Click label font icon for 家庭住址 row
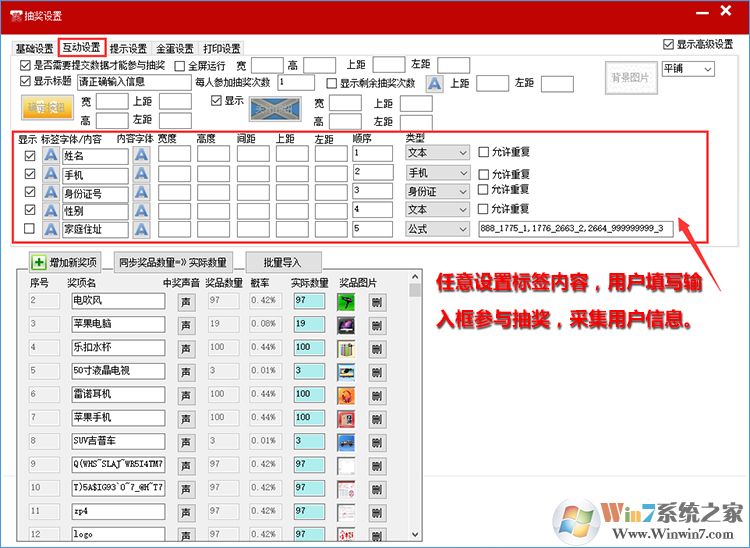The height and width of the screenshot is (548, 750). click(x=50, y=229)
